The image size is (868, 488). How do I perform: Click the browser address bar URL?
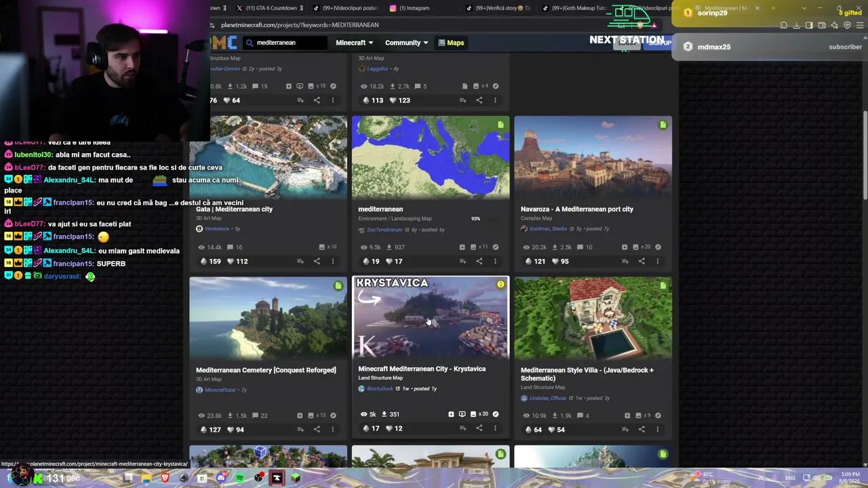300,25
